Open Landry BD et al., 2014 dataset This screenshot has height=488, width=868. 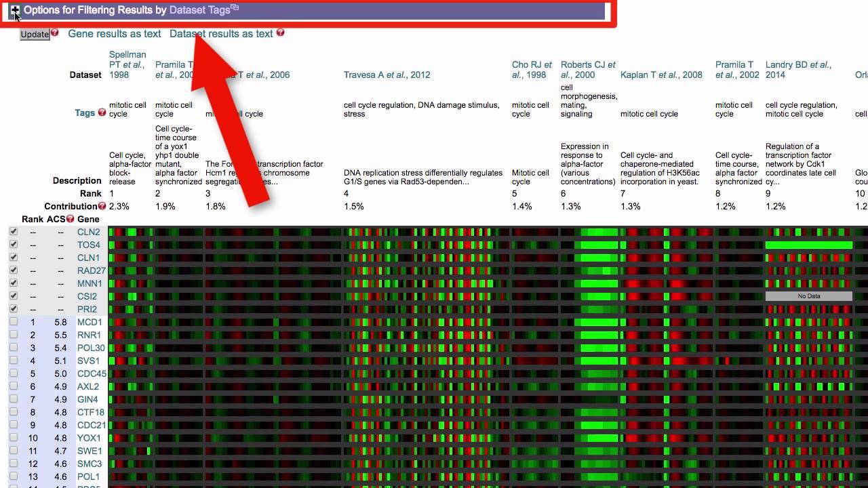point(798,70)
